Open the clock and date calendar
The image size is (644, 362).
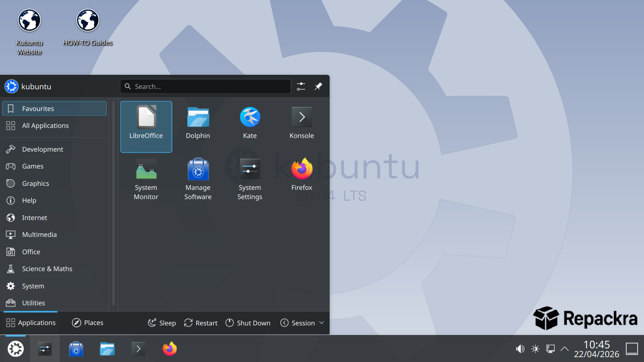pyautogui.click(x=597, y=349)
